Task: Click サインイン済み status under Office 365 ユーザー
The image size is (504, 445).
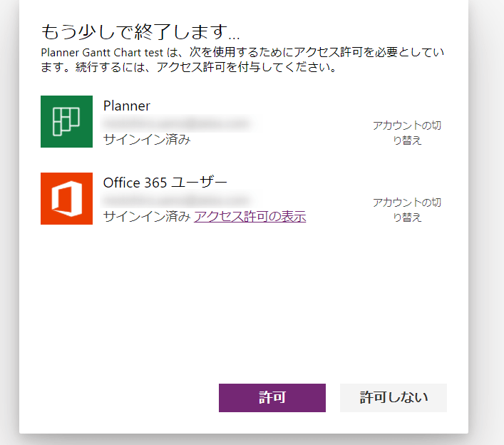Action: click(147, 216)
